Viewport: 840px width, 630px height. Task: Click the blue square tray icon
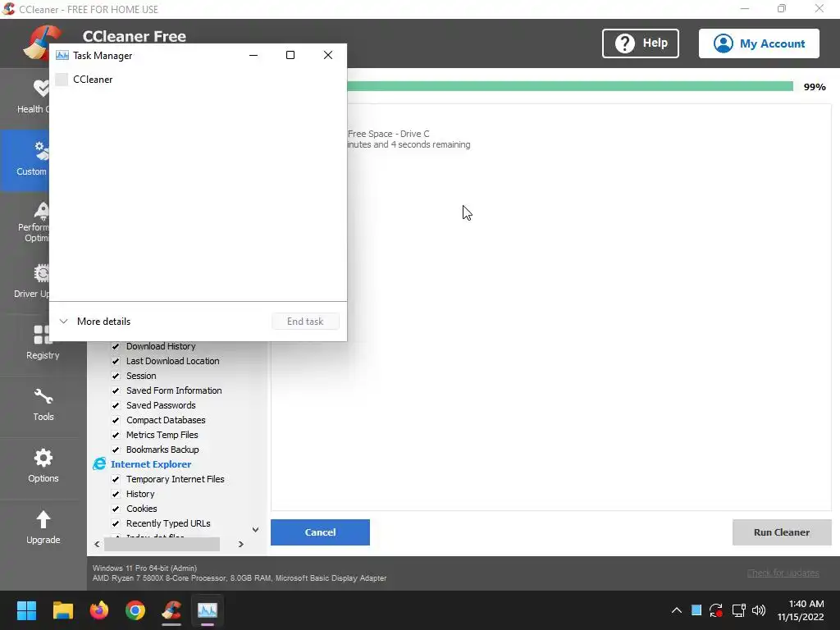click(696, 609)
